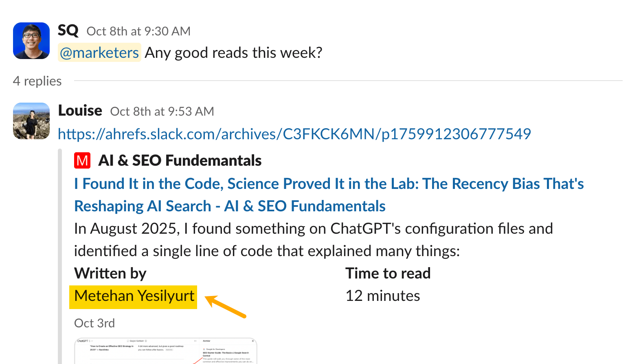Viewport: 641px width, 364px height.
Task: Click SQ's profile avatar
Action: point(31,41)
